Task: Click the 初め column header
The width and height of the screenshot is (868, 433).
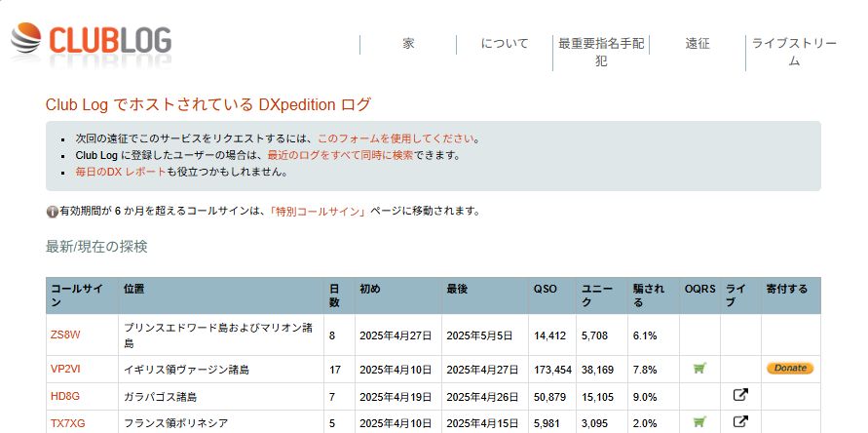Action: point(398,295)
